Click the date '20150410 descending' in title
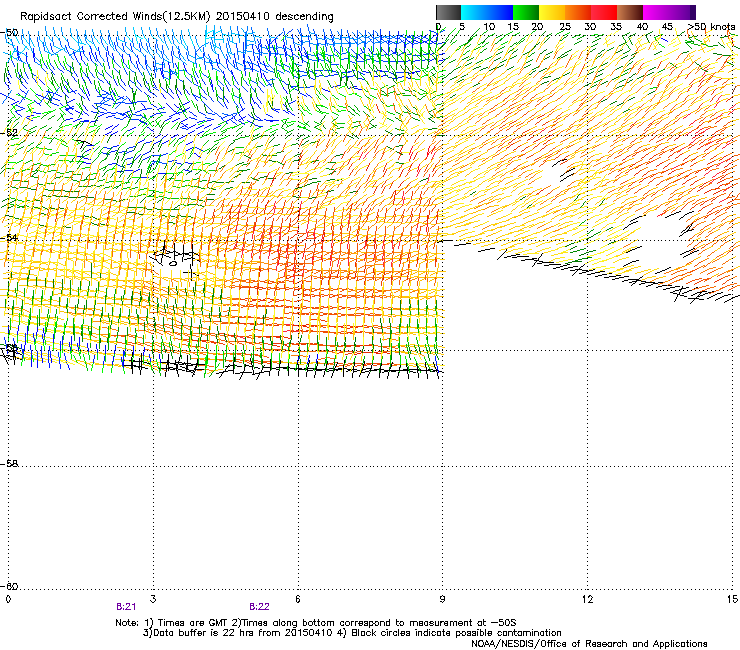 click(275, 17)
